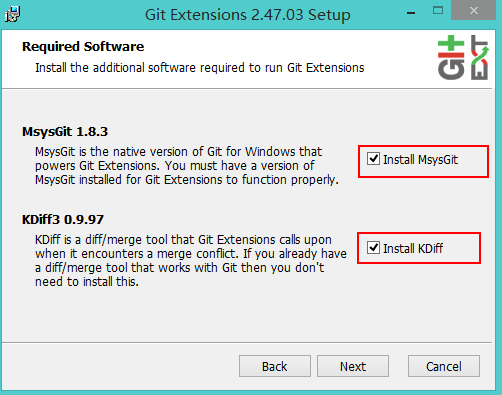Maximize the setup window

click(x=438, y=11)
